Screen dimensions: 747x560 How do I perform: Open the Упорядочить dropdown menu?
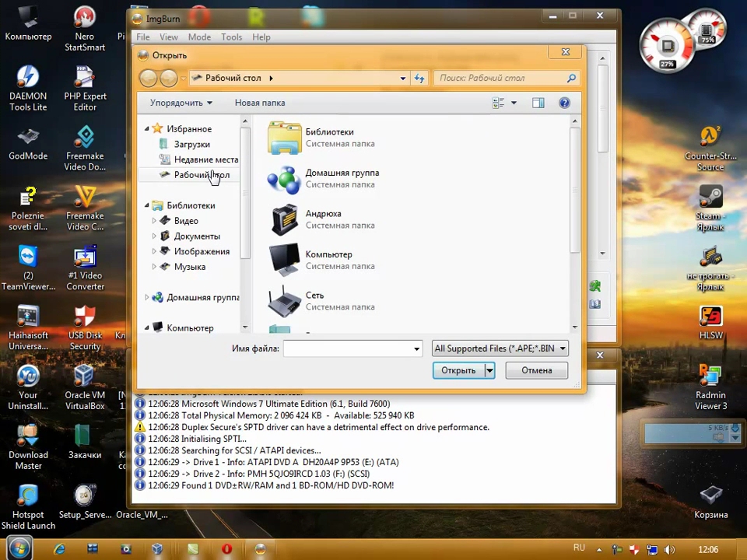[x=181, y=103]
